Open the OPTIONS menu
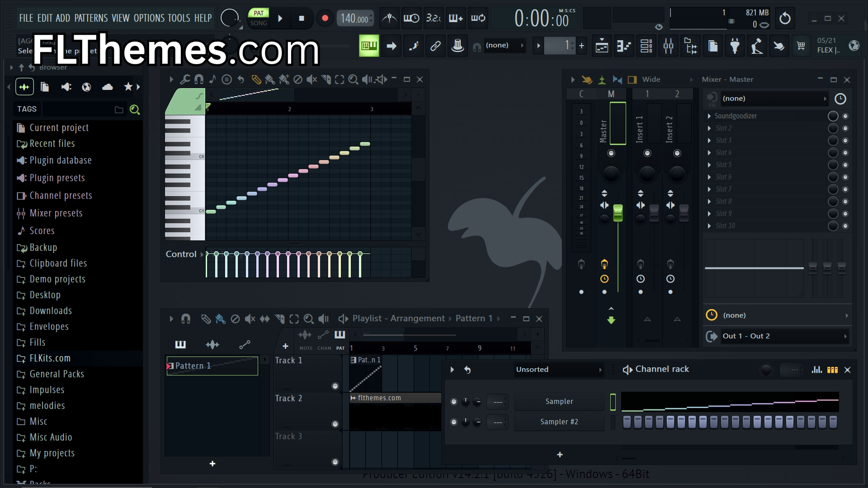The image size is (868, 488). coord(149,18)
